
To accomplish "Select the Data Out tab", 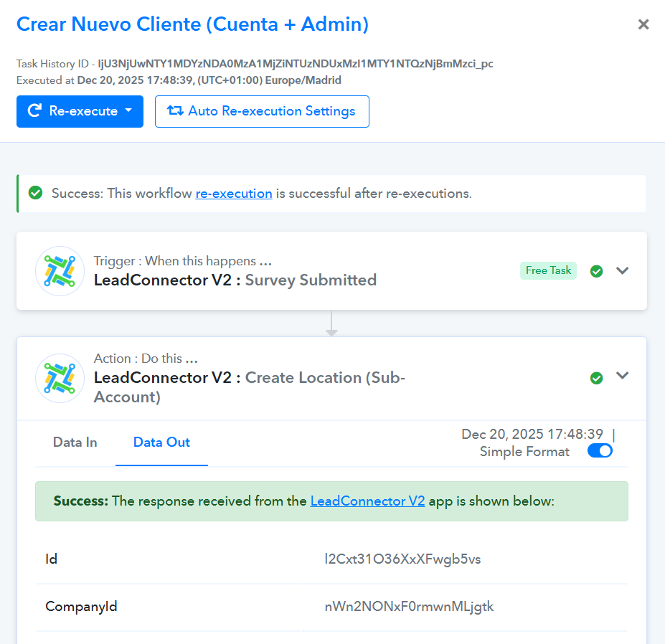I will coord(161,442).
